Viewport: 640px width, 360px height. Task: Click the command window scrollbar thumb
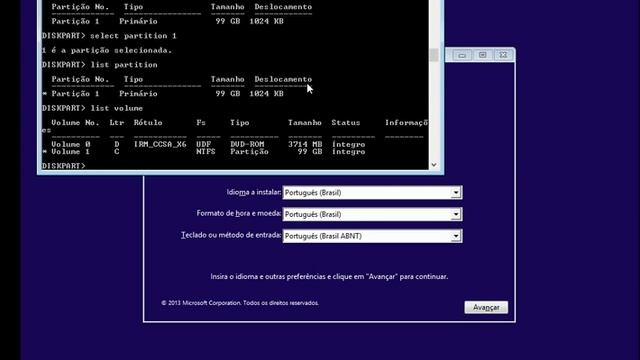coord(434,55)
